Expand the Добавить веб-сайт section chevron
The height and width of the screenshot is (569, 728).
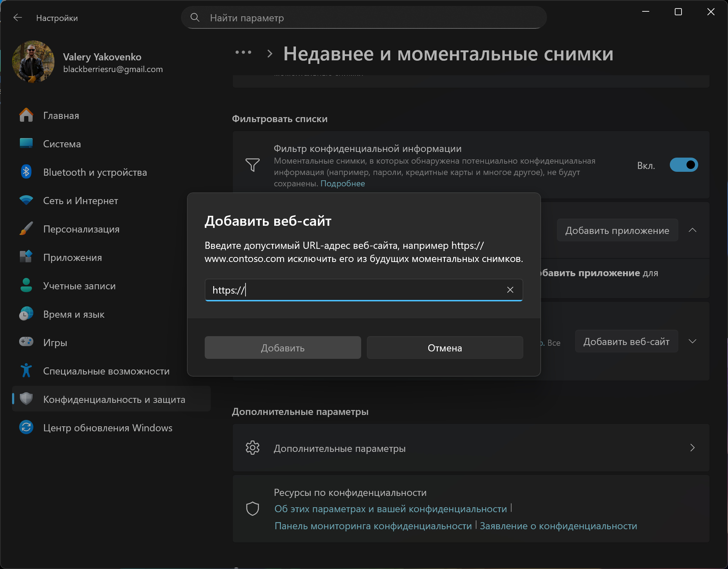tap(692, 341)
